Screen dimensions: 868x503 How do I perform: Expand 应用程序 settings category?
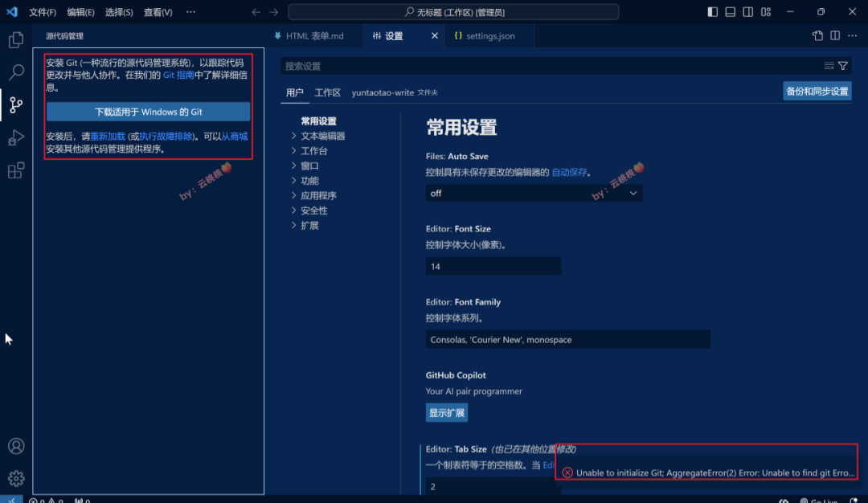point(314,195)
